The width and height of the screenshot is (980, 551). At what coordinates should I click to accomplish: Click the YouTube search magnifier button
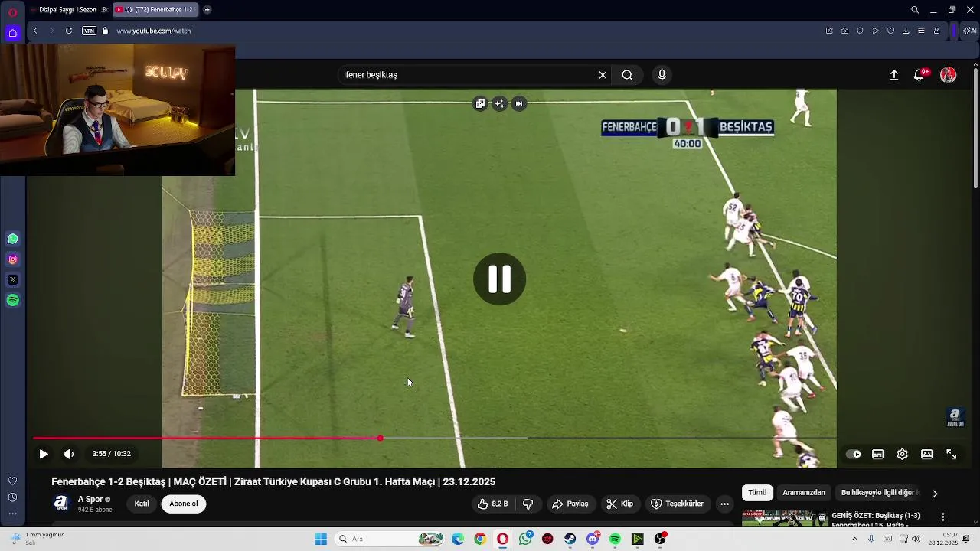627,75
